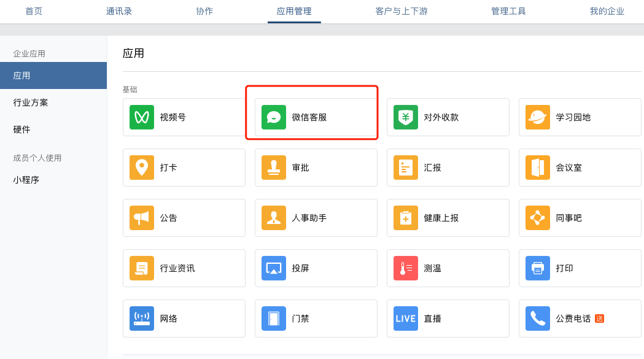Screen dimensions: 644x359
Task: Click the 投屏 label text
Action: pyautogui.click(x=300, y=268)
